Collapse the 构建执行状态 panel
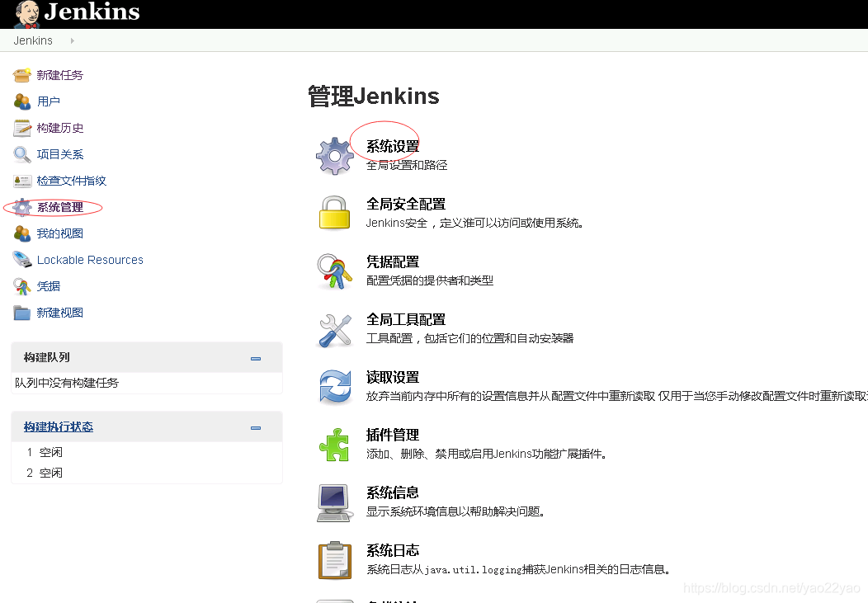 tap(256, 427)
